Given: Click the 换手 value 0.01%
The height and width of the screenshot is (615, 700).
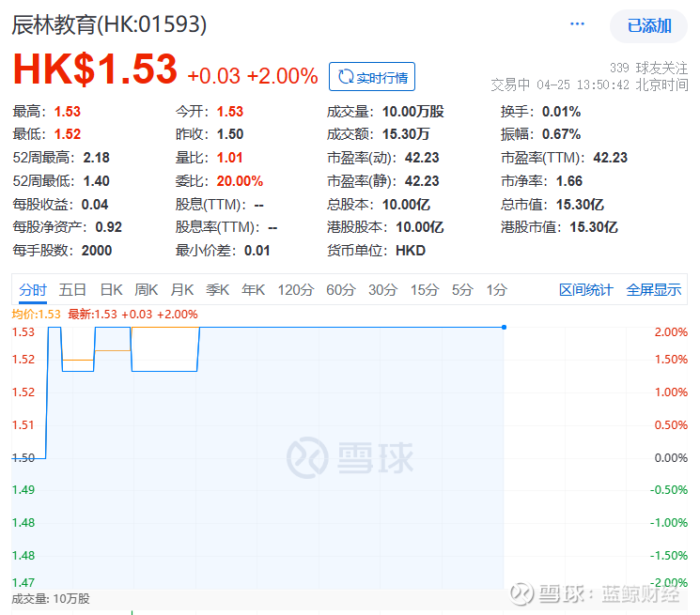Looking at the screenshot, I should (x=561, y=112).
